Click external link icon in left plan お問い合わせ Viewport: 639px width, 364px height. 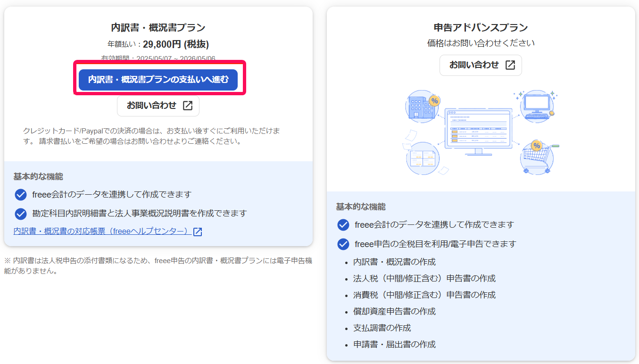[x=187, y=106]
